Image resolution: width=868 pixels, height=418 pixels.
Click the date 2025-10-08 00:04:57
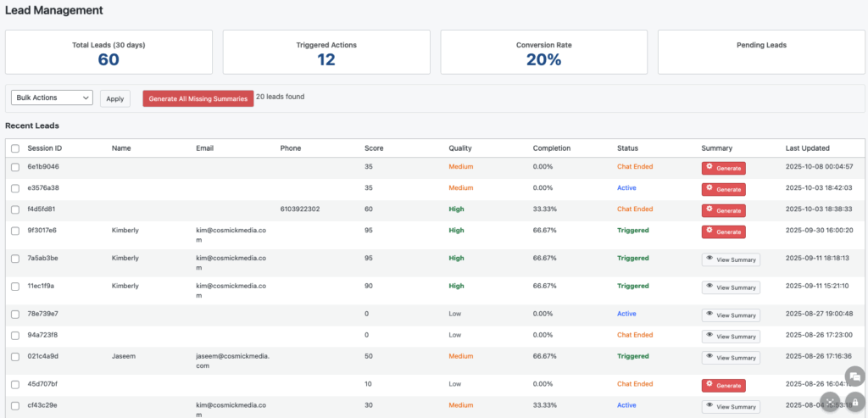(819, 167)
